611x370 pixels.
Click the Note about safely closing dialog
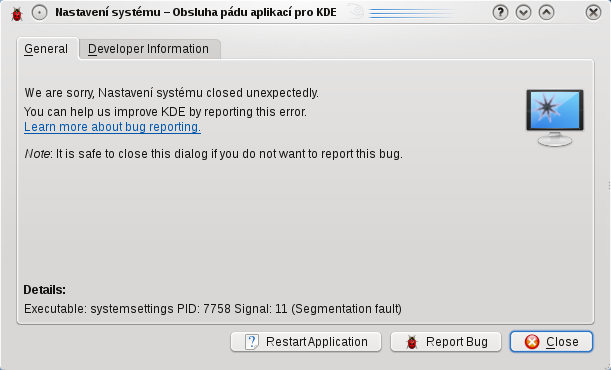click(x=214, y=154)
